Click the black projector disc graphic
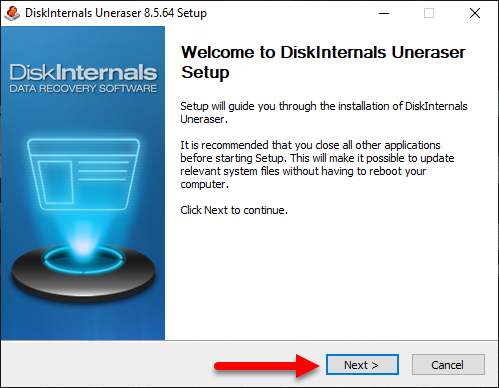Image resolution: width=499 pixels, height=388 pixels. coord(83,273)
